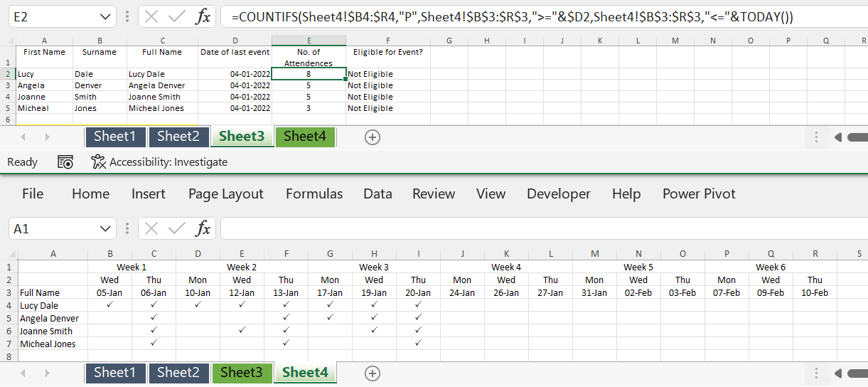This screenshot has height=387, width=868.
Task: Open the Insert ribbon tab
Action: [149, 193]
